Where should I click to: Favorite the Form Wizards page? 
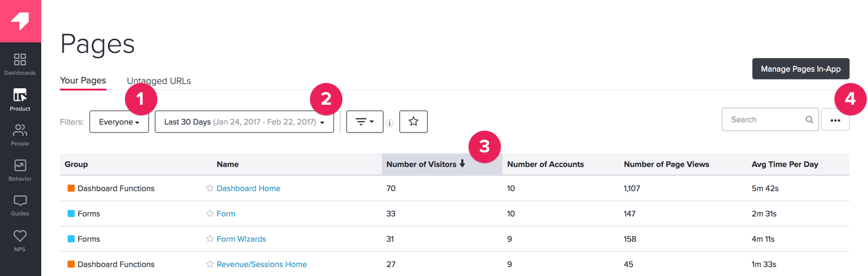pyautogui.click(x=209, y=239)
